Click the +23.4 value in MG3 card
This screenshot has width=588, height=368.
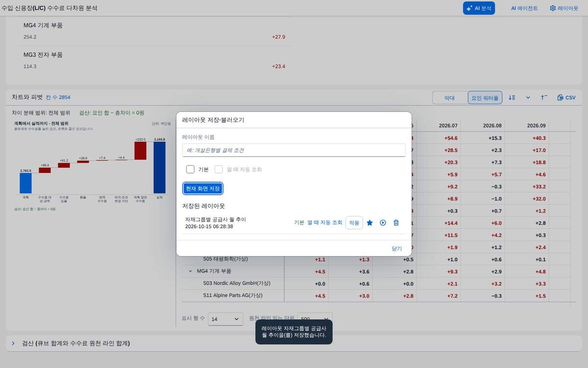[x=278, y=66]
